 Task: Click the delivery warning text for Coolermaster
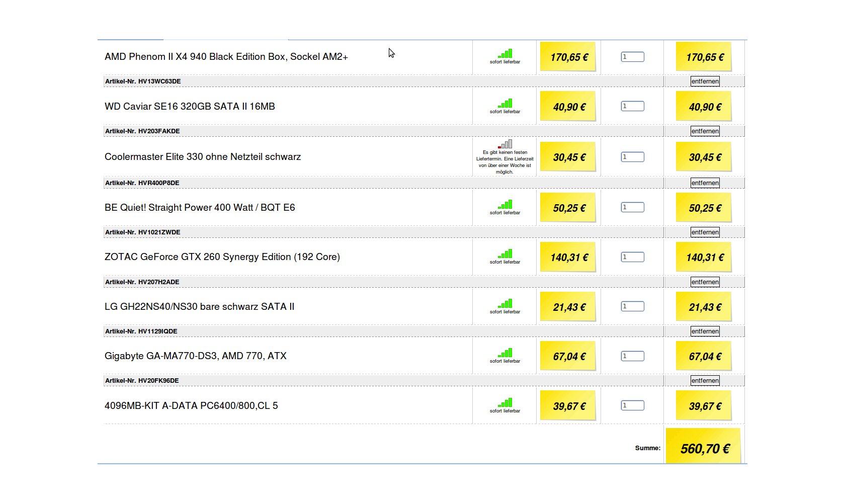[x=505, y=162]
